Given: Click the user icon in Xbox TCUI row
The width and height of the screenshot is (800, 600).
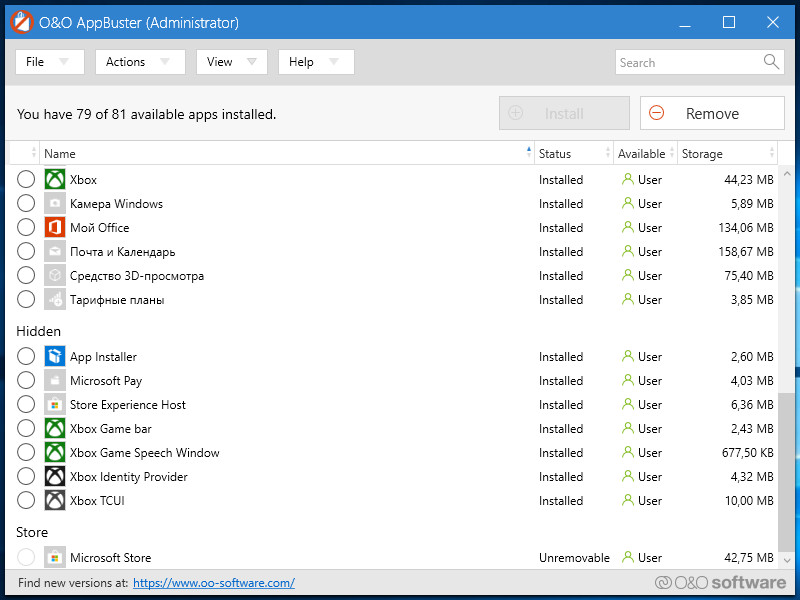Looking at the screenshot, I should pos(628,500).
